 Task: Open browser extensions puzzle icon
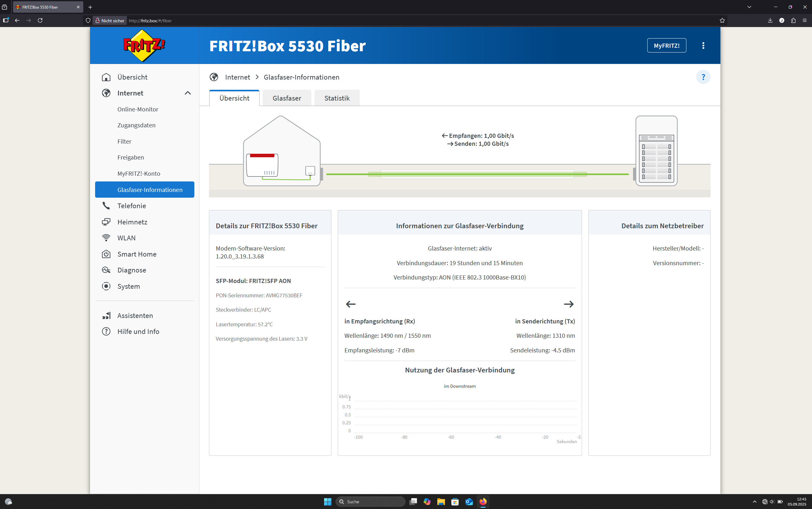click(x=793, y=21)
